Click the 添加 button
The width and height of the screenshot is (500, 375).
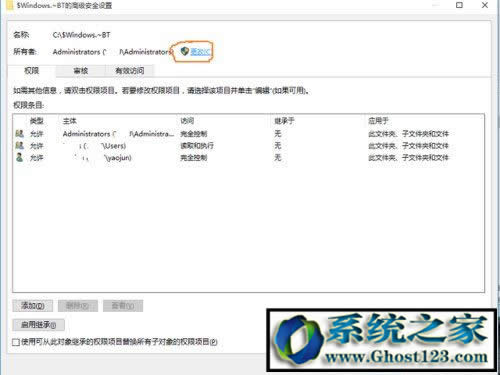pos(33,306)
